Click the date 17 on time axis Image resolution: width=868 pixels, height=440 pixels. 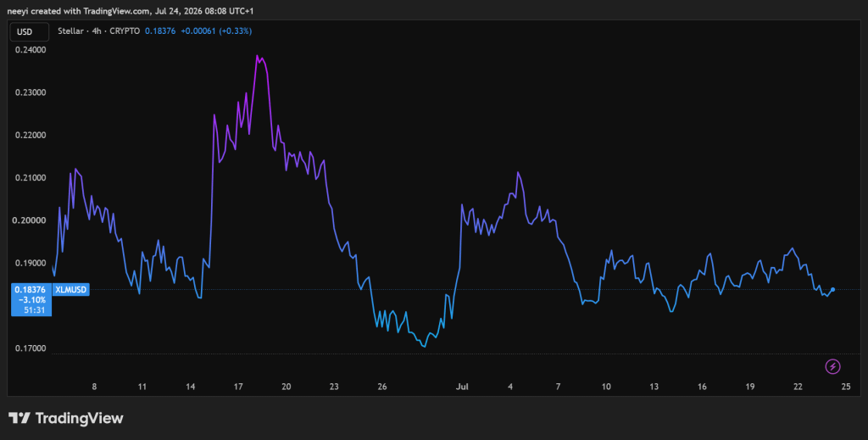pyautogui.click(x=238, y=387)
